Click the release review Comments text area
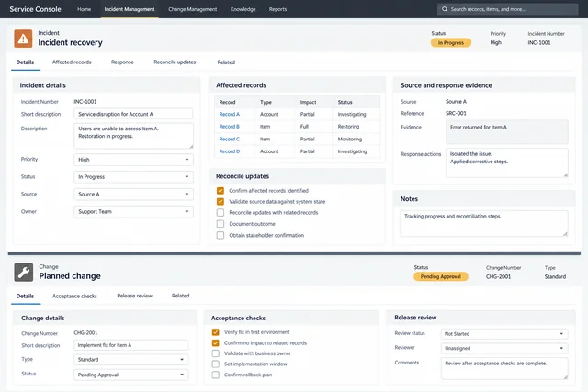Screen dimensions: 588x392 click(504, 369)
